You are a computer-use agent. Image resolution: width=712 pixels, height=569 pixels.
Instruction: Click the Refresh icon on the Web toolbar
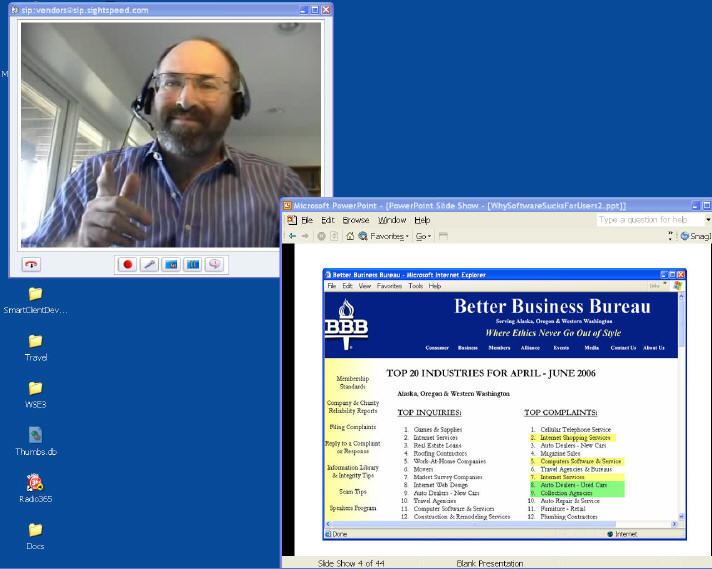334,236
